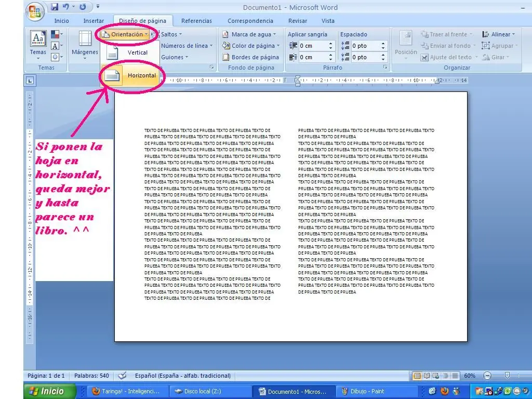Switch to Web Layout view
The image size is (532, 399).
point(436,376)
